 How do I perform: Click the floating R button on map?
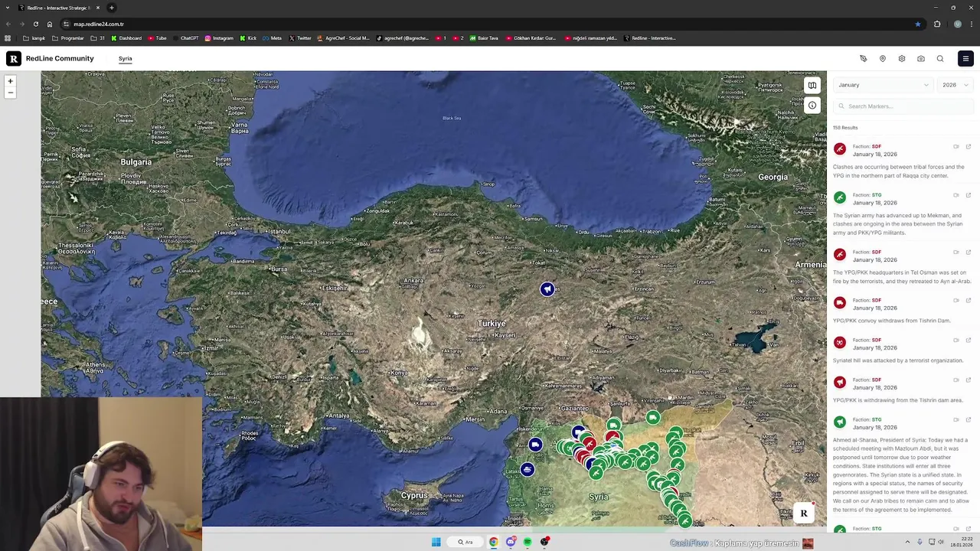tap(804, 514)
